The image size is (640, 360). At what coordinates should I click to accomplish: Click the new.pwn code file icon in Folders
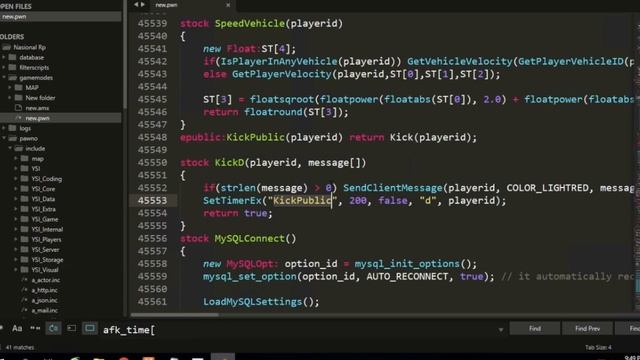pyautogui.click(x=18, y=118)
